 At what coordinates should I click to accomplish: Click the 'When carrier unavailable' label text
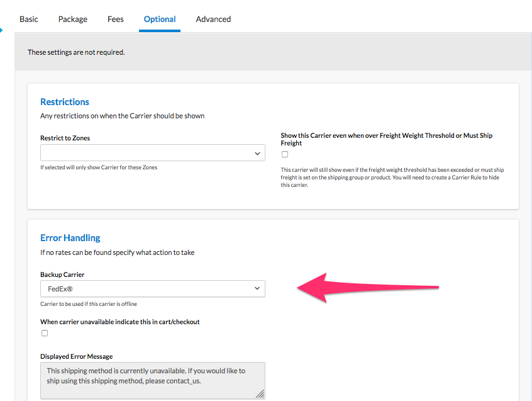(120, 322)
